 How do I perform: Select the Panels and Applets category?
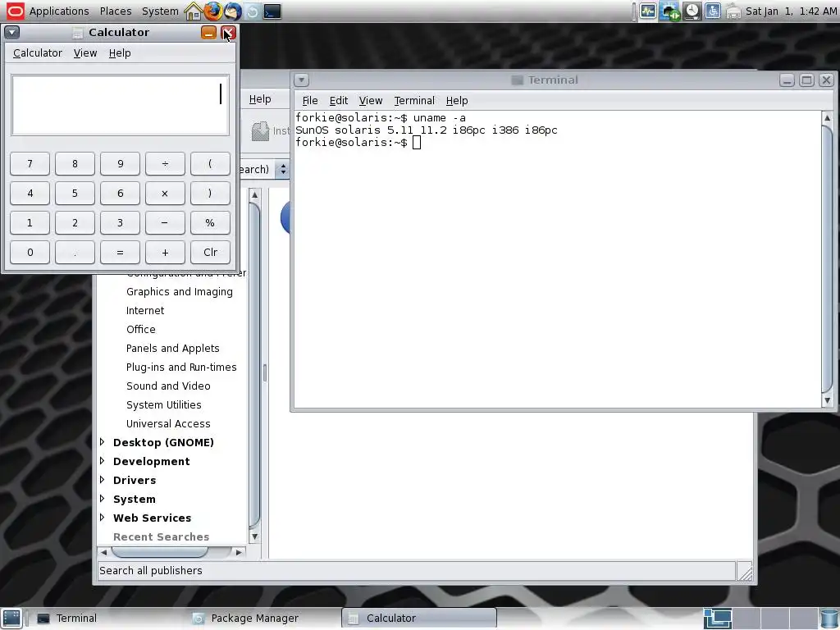coord(172,348)
